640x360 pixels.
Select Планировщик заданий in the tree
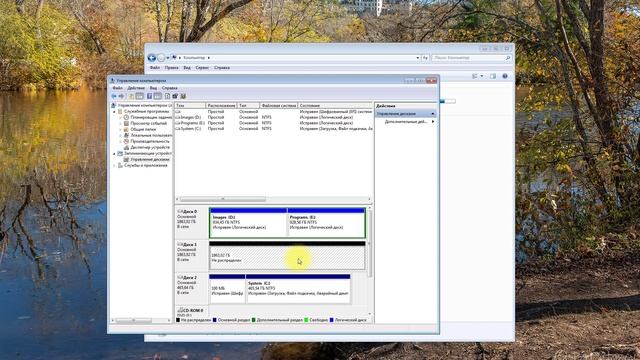(151, 117)
